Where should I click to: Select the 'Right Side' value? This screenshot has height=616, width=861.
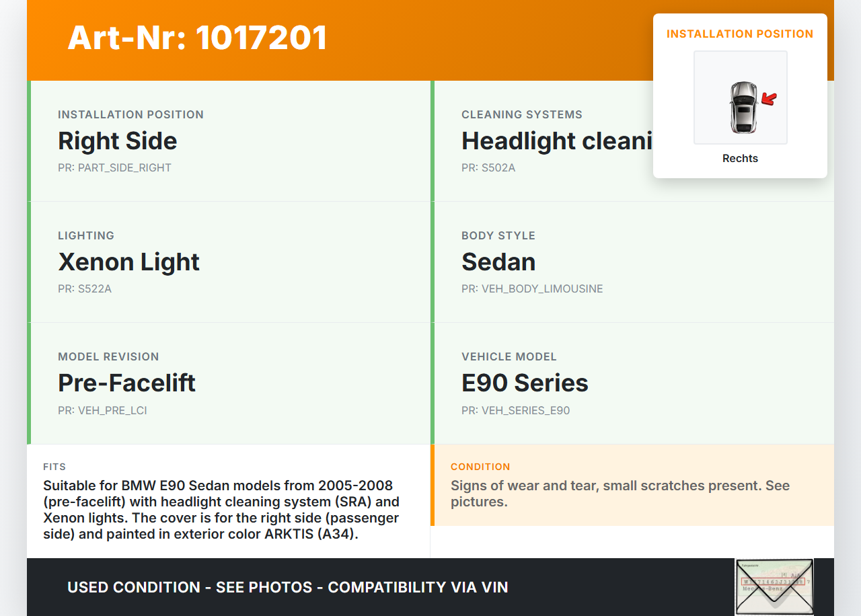[x=118, y=141]
